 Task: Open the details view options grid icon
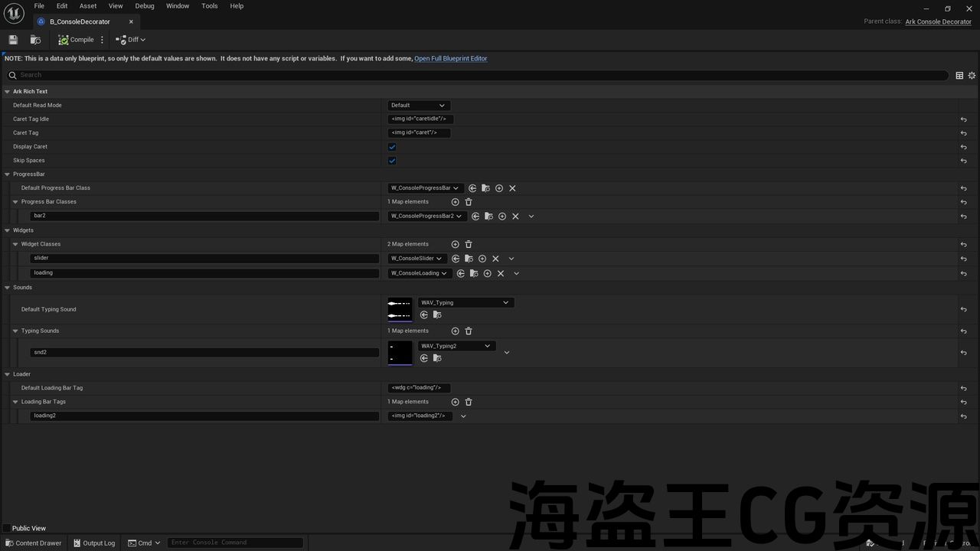(959, 75)
